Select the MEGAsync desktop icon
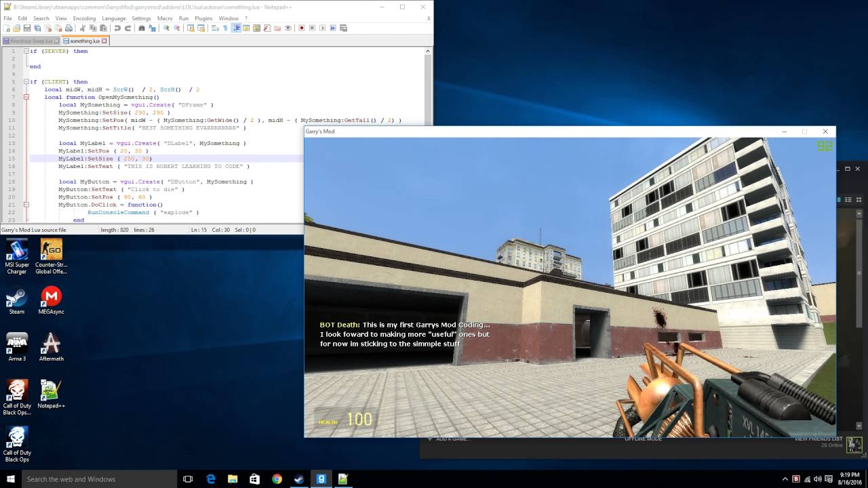 pos(52,302)
